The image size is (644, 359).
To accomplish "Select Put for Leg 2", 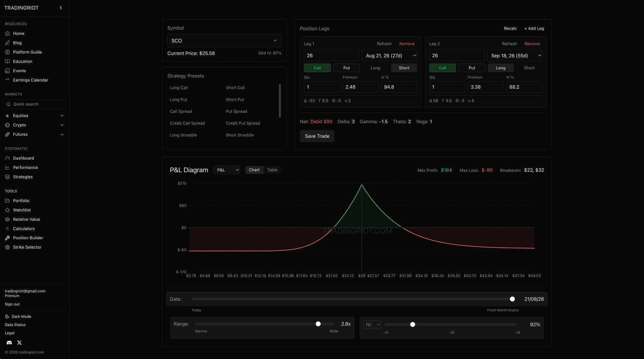I will tap(472, 68).
